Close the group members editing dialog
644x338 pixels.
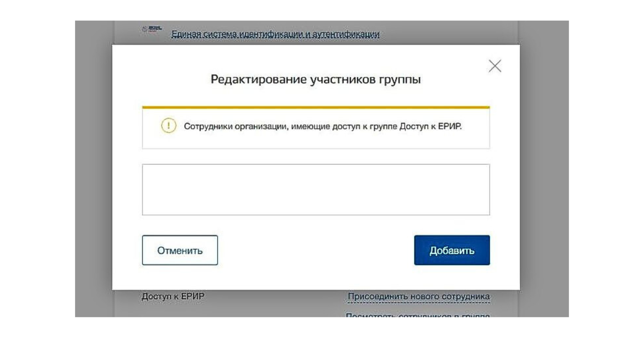pyautogui.click(x=495, y=66)
